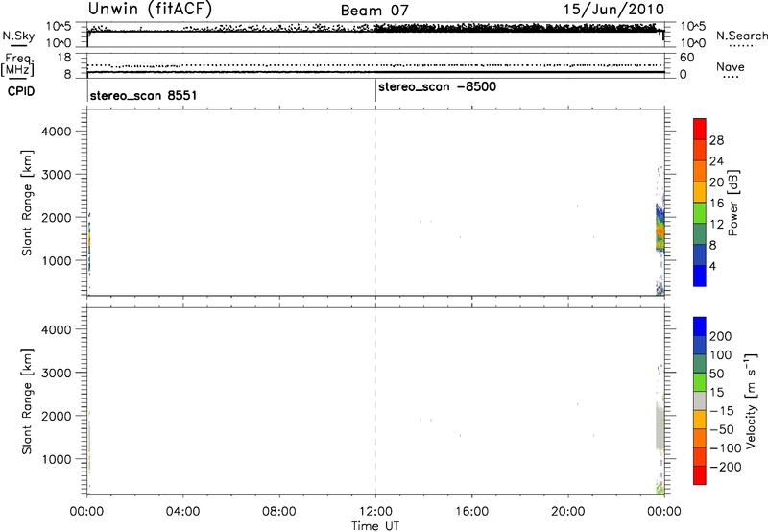Click the gray velocity scatter patch near end of day
Screen dimensions: 768x532
660,425
